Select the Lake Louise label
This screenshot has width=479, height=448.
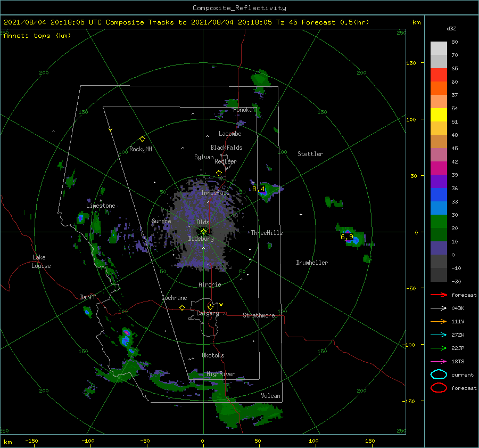(x=41, y=262)
